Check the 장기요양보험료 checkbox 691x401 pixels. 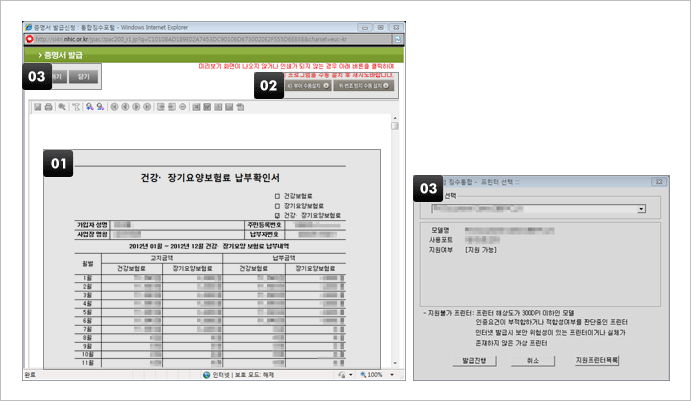pyautogui.click(x=277, y=205)
